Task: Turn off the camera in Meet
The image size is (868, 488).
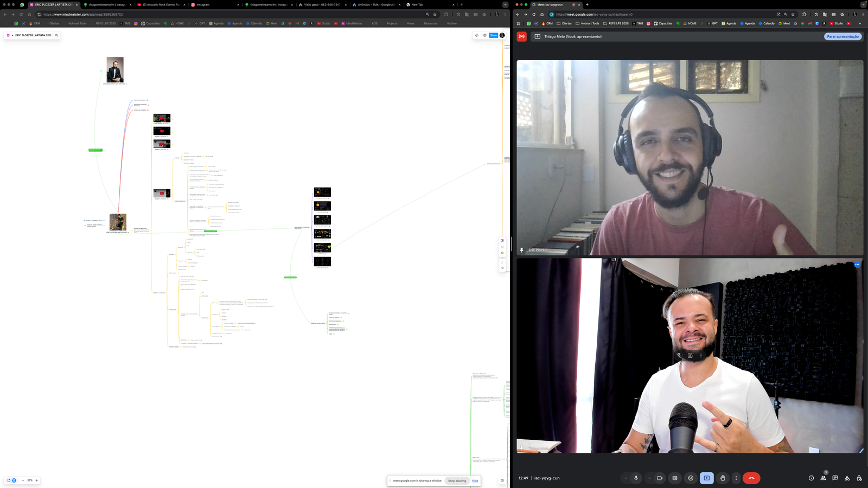Action: [660, 478]
